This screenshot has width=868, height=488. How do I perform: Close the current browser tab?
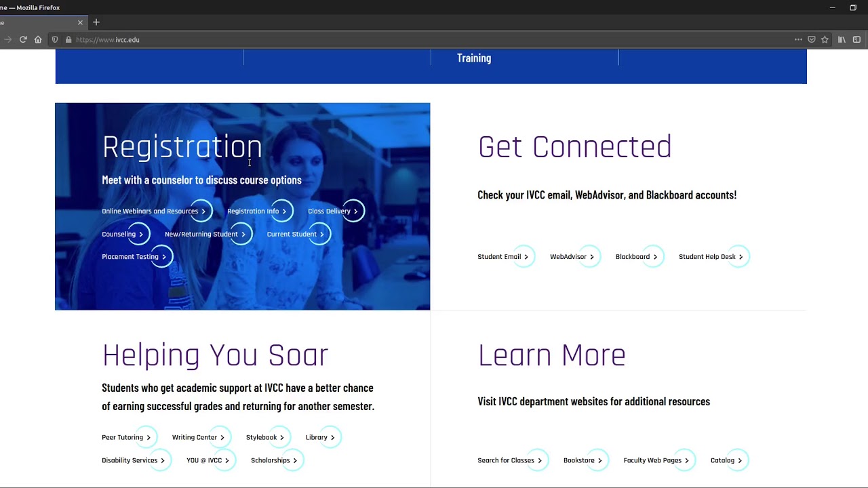[80, 22]
